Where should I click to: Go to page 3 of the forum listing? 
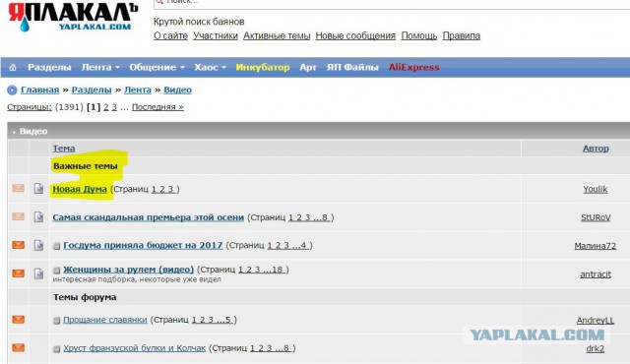click(114, 107)
